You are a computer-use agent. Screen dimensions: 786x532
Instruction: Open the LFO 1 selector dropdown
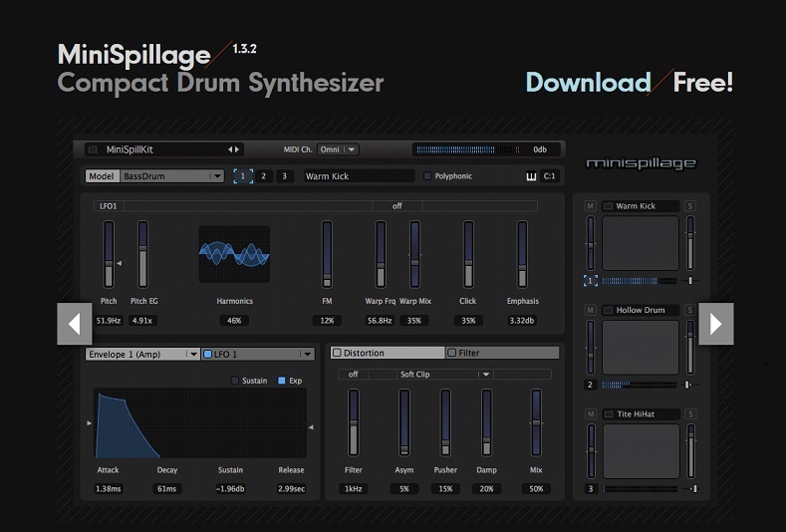(x=258, y=354)
